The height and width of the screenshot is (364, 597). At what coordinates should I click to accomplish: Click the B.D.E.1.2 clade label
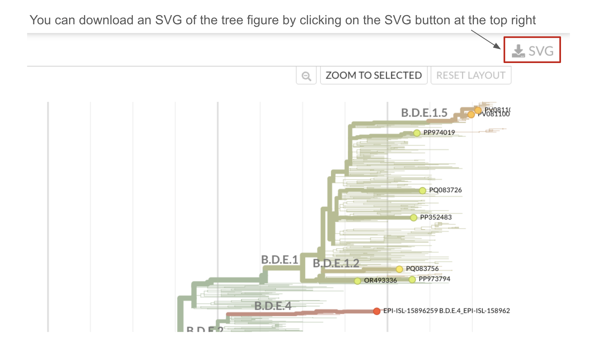336,263
